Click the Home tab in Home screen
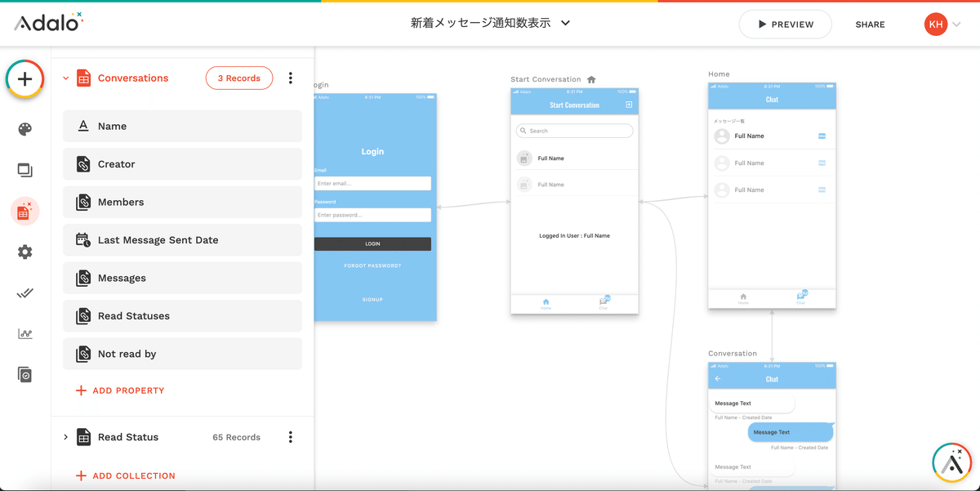 (x=743, y=298)
